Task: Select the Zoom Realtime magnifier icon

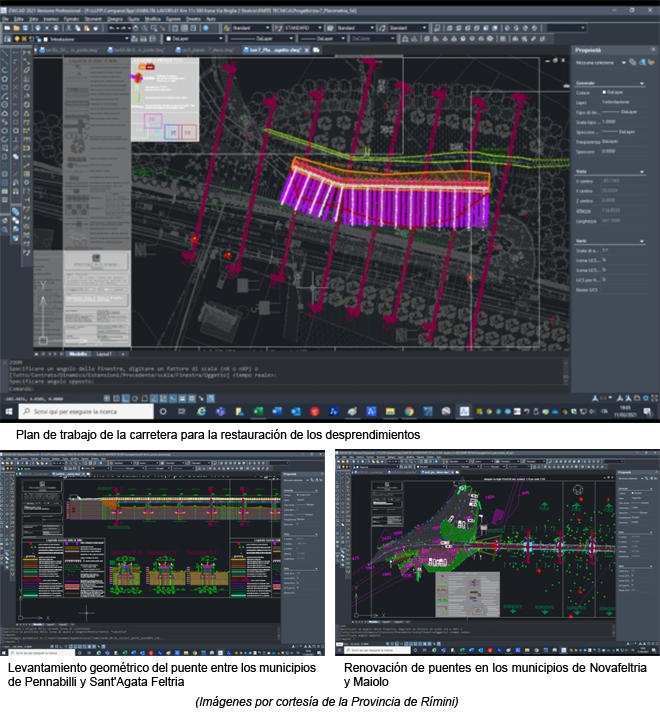Action: click(145, 28)
